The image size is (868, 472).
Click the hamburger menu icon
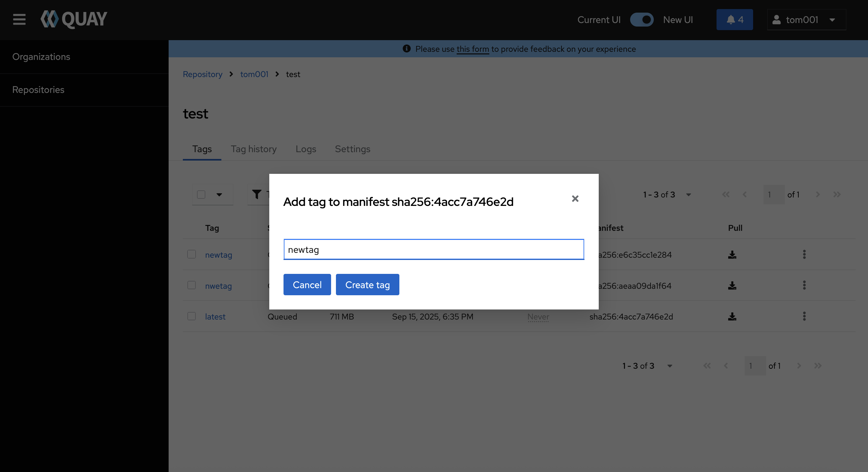(19, 19)
